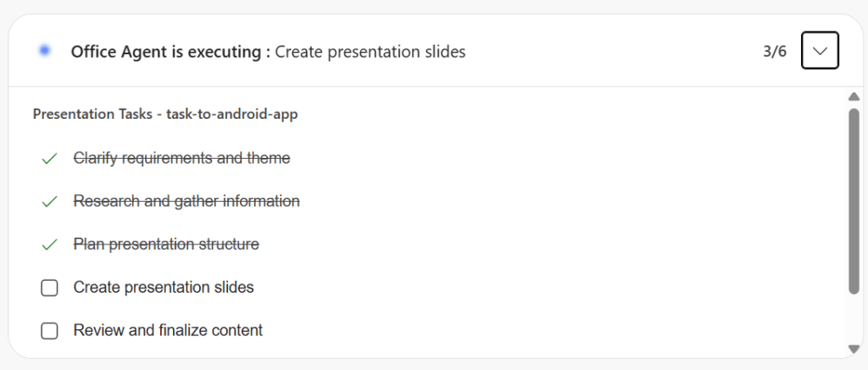Click the Create presentation slides label in list
Viewport: 868px width, 370px height.
coord(164,288)
